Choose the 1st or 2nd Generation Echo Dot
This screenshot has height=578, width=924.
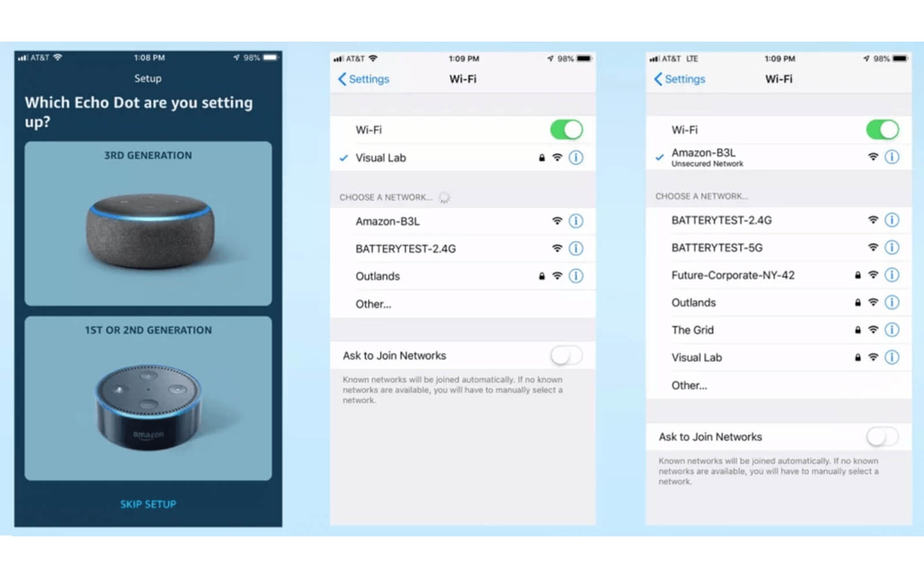coord(148,398)
